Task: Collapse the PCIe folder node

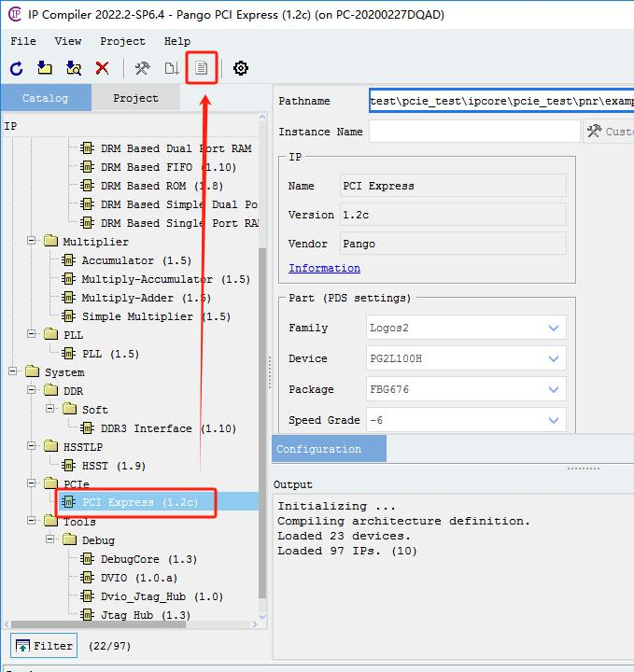Action: pyautogui.click(x=32, y=483)
